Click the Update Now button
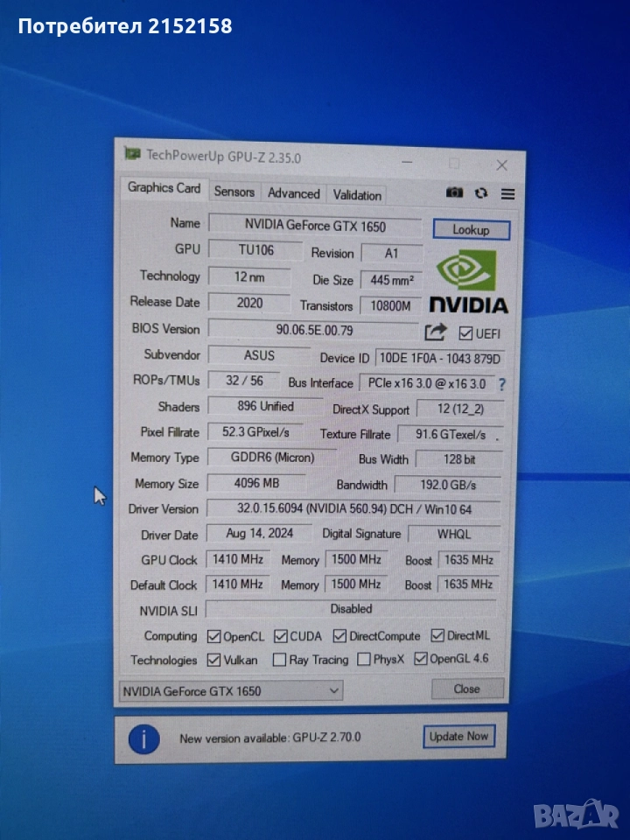This screenshot has width=630, height=840. pos(458,737)
